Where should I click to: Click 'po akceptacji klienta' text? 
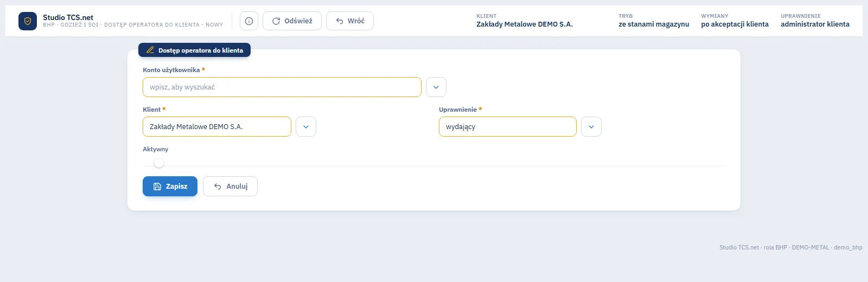click(x=735, y=24)
